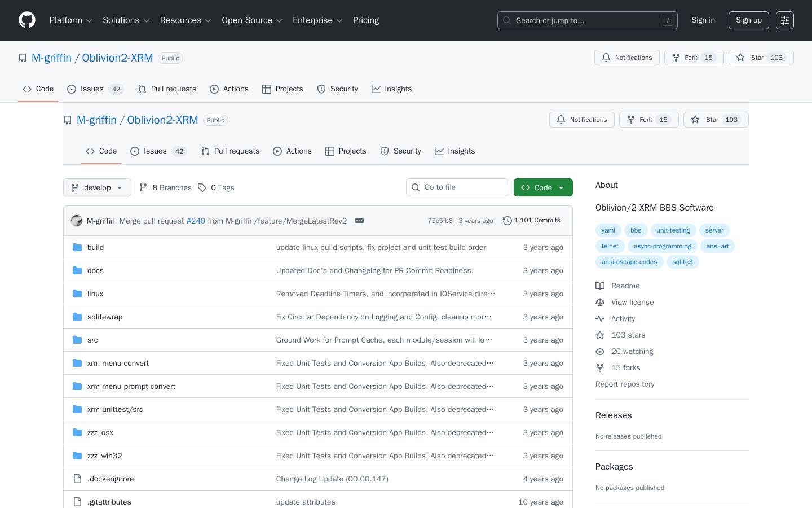812x508 pixels.
Task: Focus the Search or jump to field
Action: (x=587, y=20)
